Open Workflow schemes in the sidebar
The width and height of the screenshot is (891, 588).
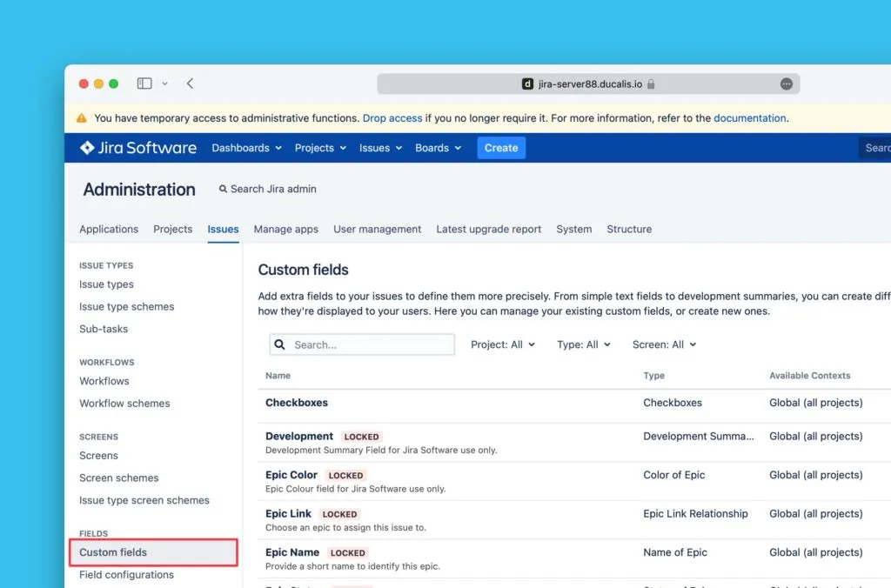tap(124, 404)
